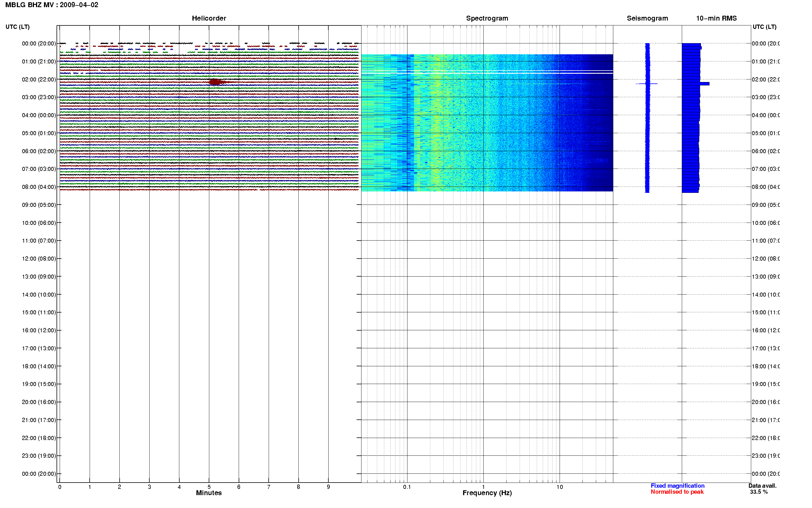Image resolution: width=812 pixels, height=508 pixels.
Task: Click the 'Minutes' axis title
Action: click(x=209, y=493)
